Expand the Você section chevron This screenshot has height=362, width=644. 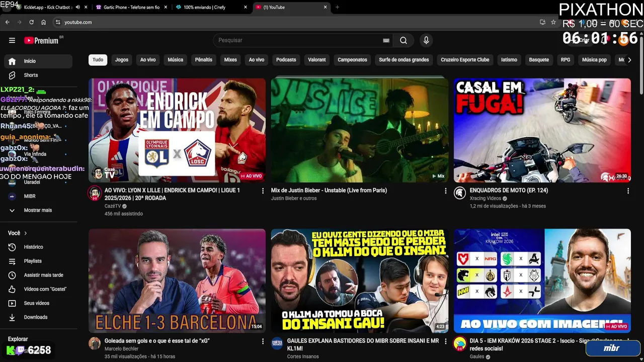click(x=25, y=233)
